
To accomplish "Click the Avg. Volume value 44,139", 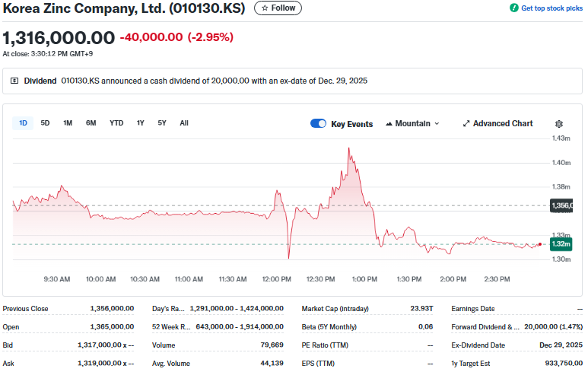I will (x=272, y=363).
